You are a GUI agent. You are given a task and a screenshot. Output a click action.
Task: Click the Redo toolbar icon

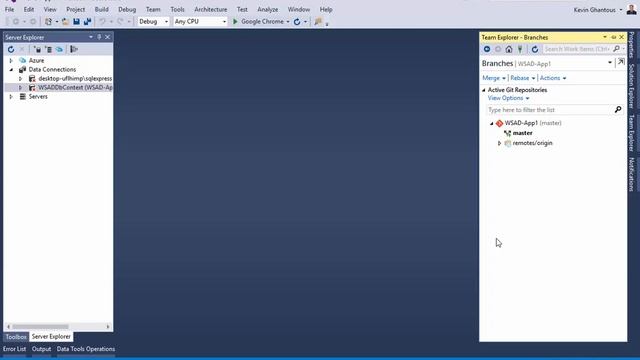pyautogui.click(x=120, y=22)
